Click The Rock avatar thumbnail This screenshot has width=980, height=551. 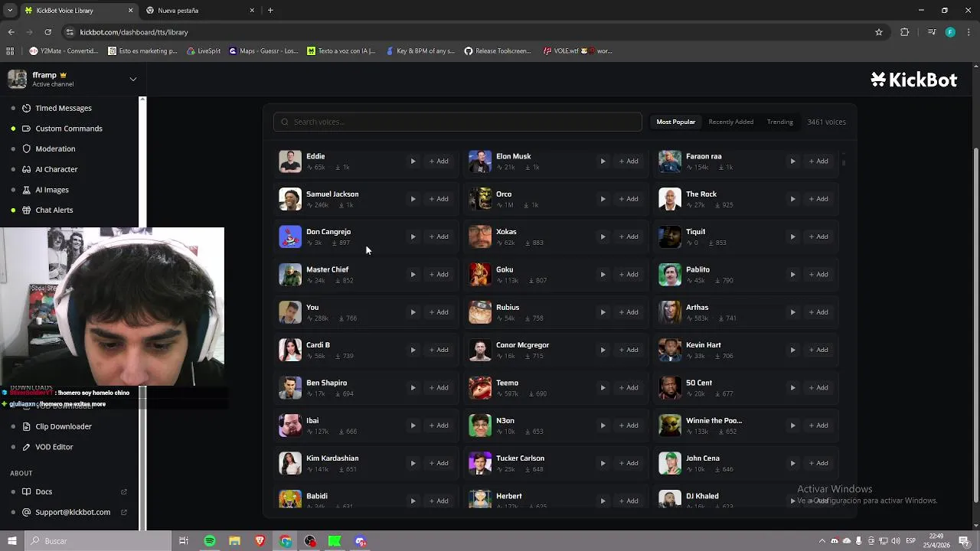tap(670, 199)
